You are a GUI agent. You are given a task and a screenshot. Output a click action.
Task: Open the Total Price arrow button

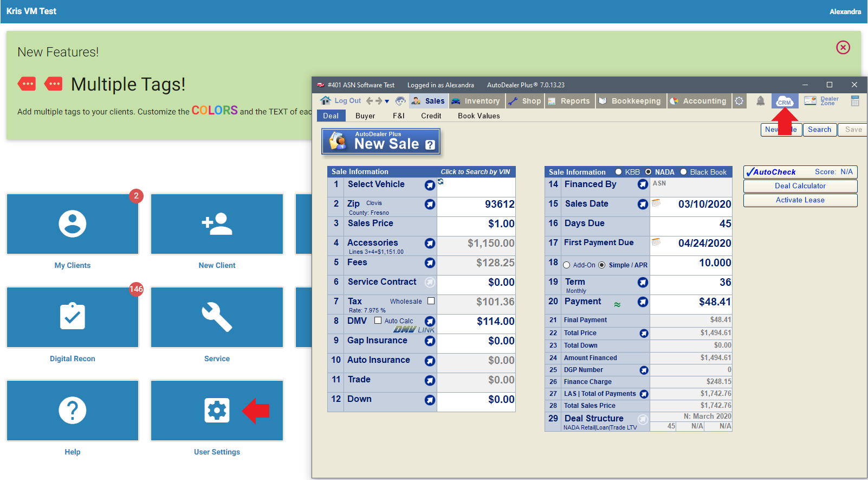tap(644, 334)
